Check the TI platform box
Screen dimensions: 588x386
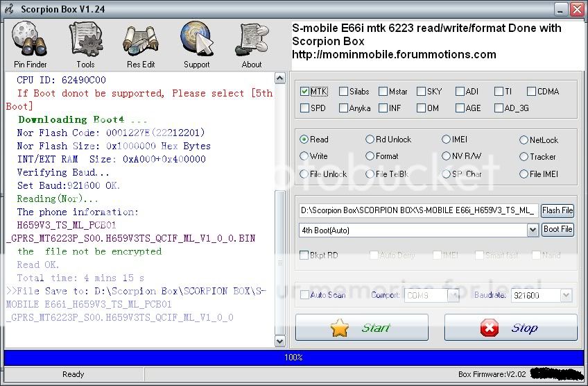pyautogui.click(x=499, y=91)
